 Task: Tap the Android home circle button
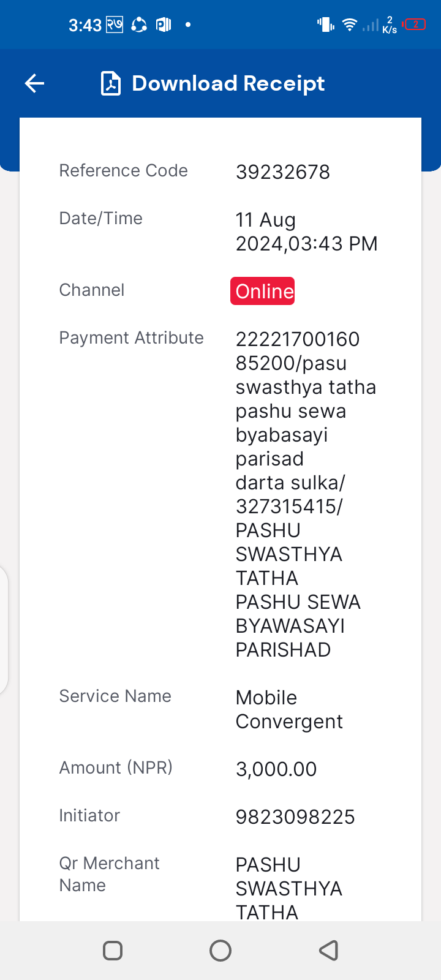coord(221,951)
